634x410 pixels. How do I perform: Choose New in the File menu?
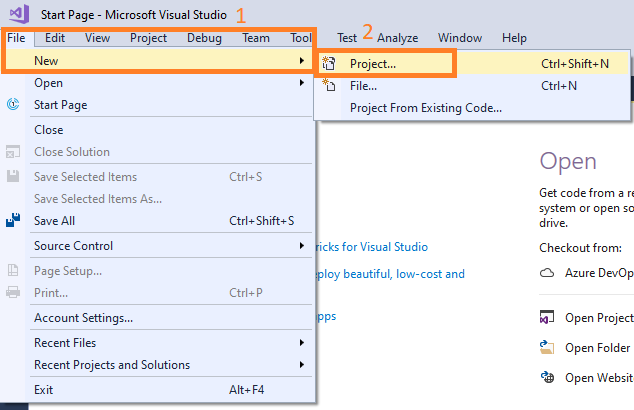pyautogui.click(x=158, y=61)
